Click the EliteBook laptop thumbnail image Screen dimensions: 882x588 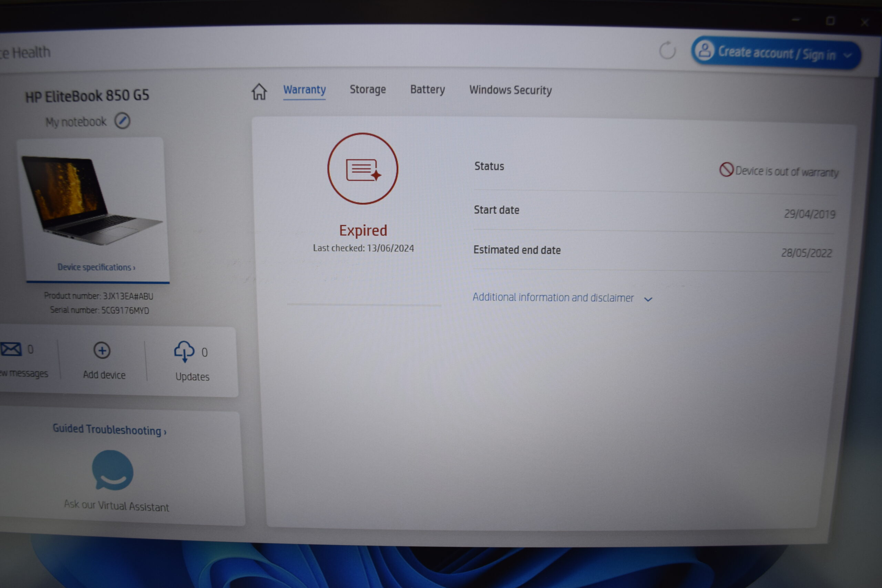tap(92, 200)
